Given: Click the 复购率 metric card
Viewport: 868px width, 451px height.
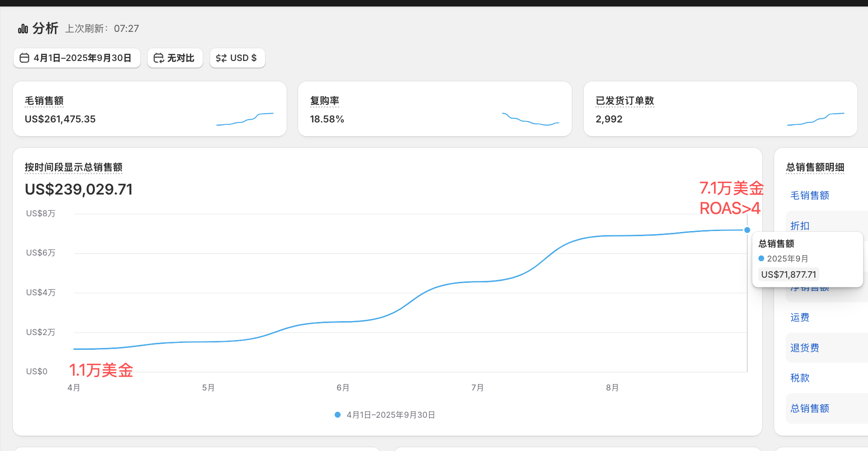Looking at the screenshot, I should 434,109.
